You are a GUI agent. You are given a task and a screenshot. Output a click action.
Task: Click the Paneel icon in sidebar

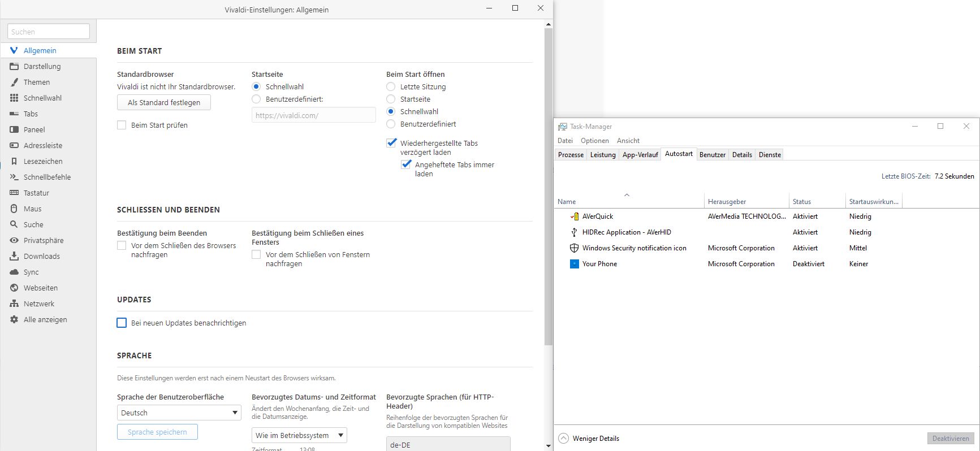click(x=14, y=129)
